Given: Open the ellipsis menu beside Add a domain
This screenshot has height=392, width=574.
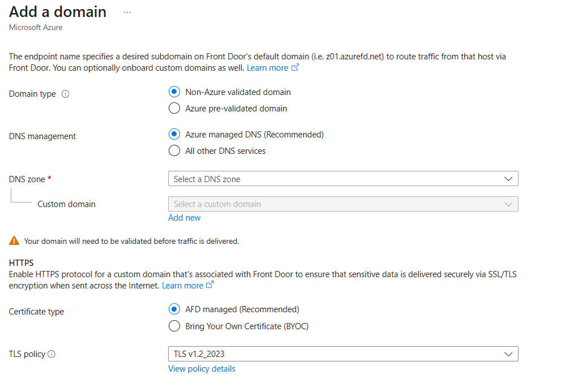Looking at the screenshot, I should pyautogui.click(x=127, y=12).
